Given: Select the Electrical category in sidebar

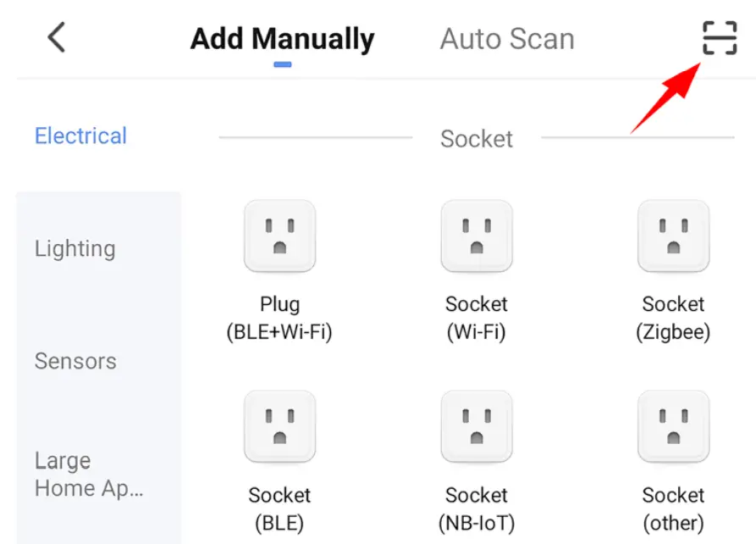Looking at the screenshot, I should click(x=80, y=136).
